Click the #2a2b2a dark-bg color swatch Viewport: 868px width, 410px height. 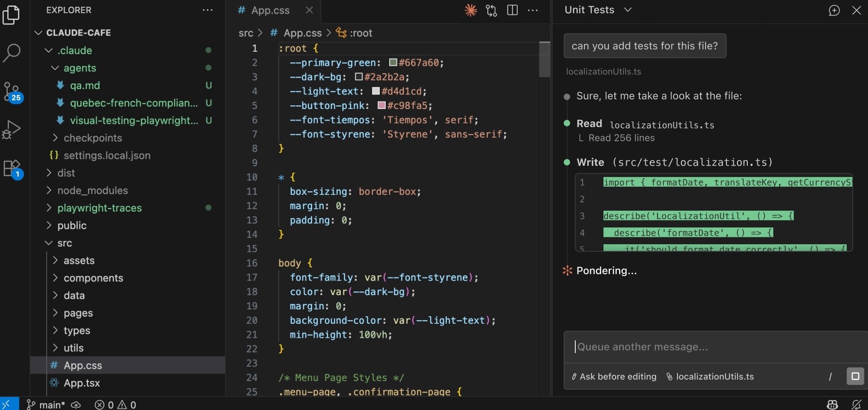pyautogui.click(x=359, y=77)
